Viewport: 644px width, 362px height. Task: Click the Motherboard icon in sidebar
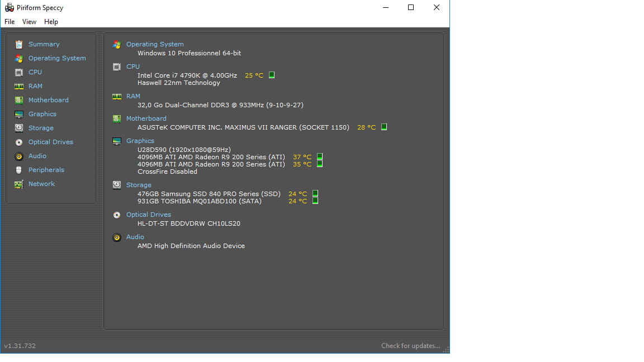[19, 100]
